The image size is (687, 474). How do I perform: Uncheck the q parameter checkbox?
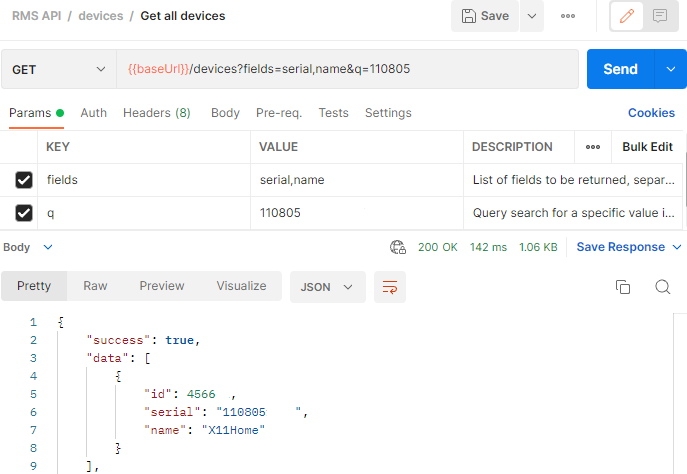24,213
